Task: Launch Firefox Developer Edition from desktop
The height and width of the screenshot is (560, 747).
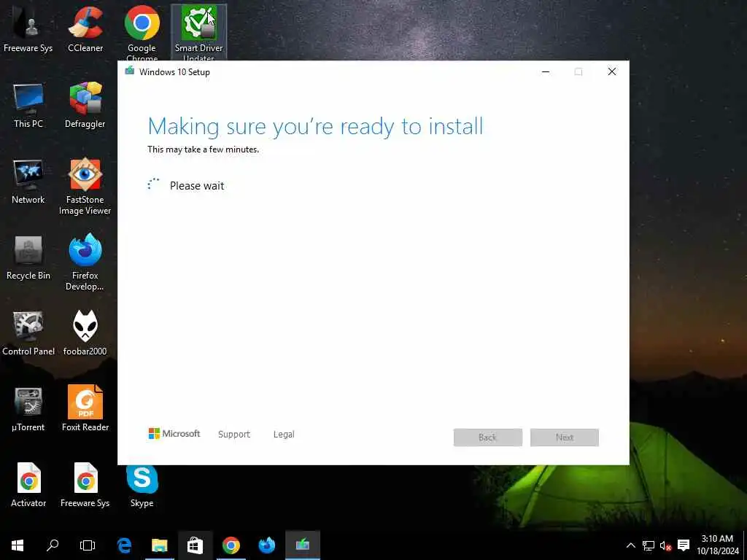Action: pyautogui.click(x=85, y=262)
